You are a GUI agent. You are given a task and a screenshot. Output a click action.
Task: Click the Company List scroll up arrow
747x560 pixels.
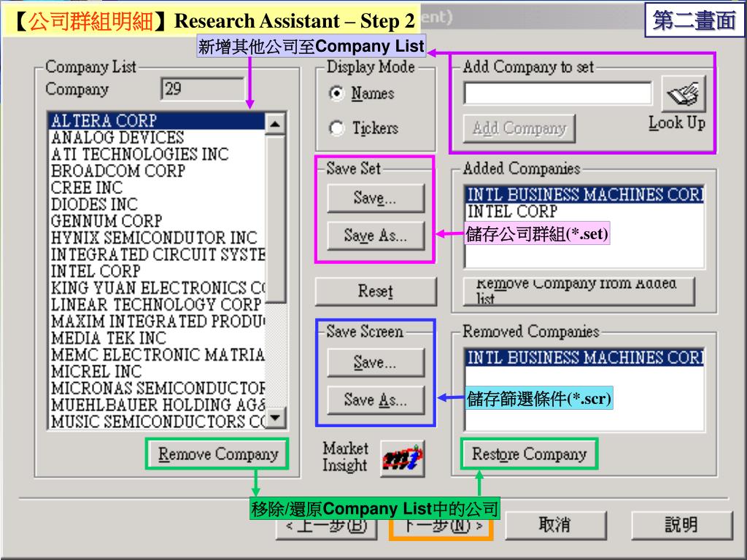[x=275, y=124]
